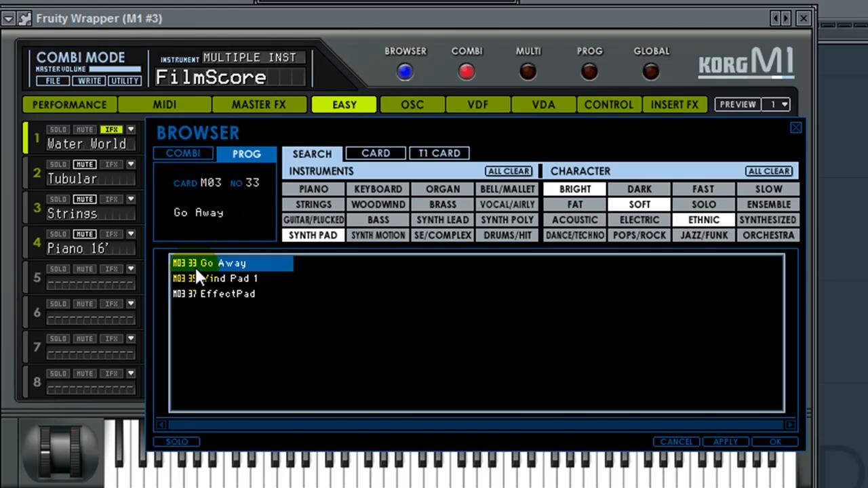Click the GLOBAL mode round button
Viewport: 868px width, 488px height.
pos(651,71)
